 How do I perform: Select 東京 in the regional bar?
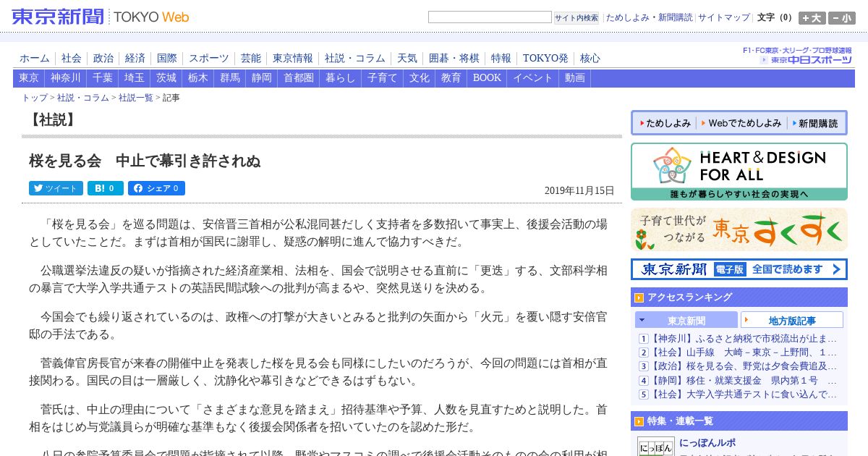click(29, 78)
